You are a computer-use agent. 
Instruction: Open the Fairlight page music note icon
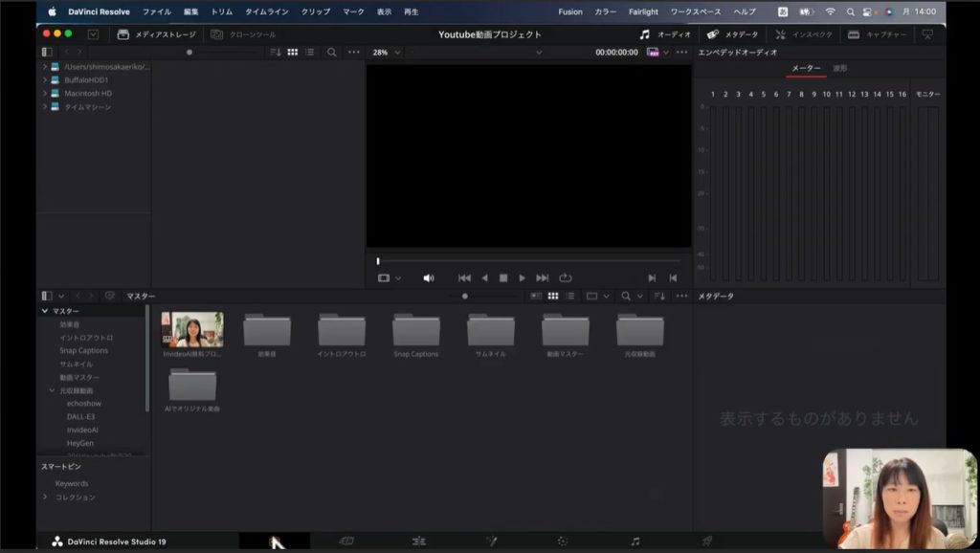pos(635,541)
